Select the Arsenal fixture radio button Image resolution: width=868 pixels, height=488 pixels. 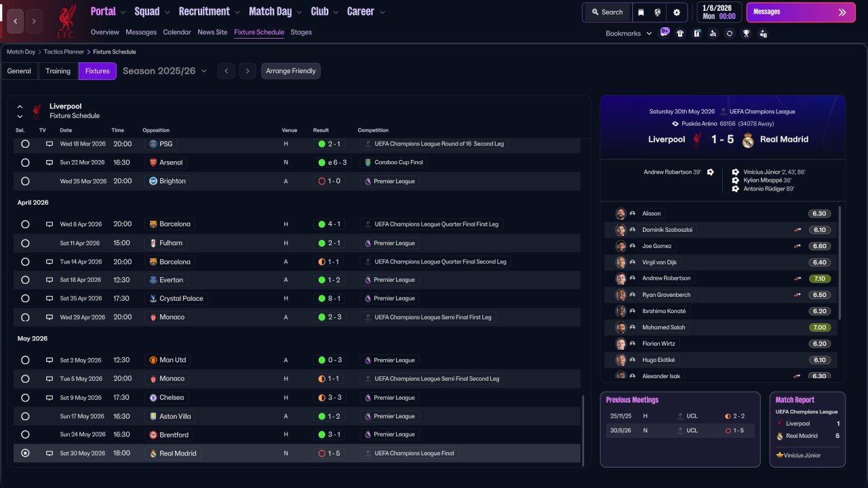point(25,163)
